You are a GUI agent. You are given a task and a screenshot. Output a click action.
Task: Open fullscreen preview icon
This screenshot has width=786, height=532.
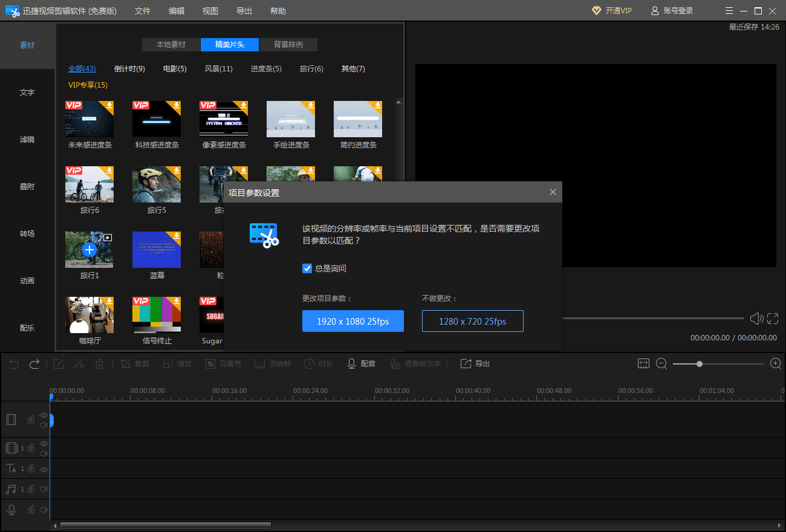(773, 319)
